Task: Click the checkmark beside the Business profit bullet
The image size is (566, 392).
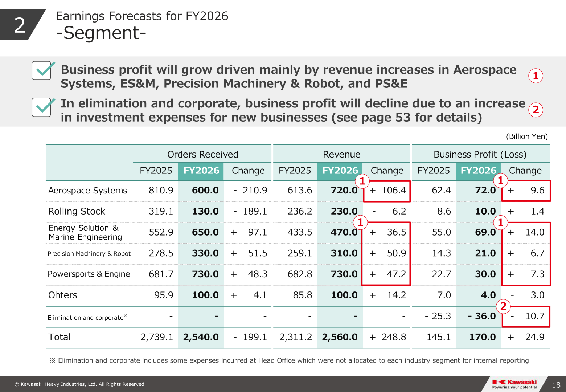Action: [43, 70]
